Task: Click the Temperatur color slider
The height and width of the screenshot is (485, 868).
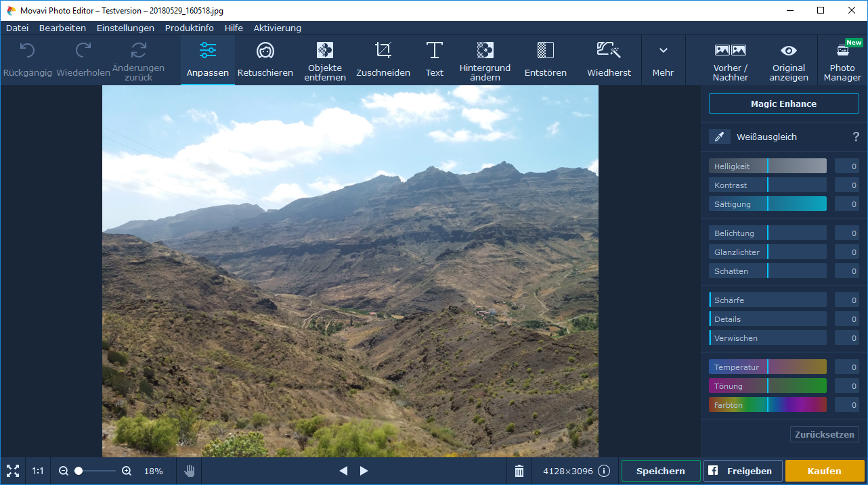Action: click(768, 367)
